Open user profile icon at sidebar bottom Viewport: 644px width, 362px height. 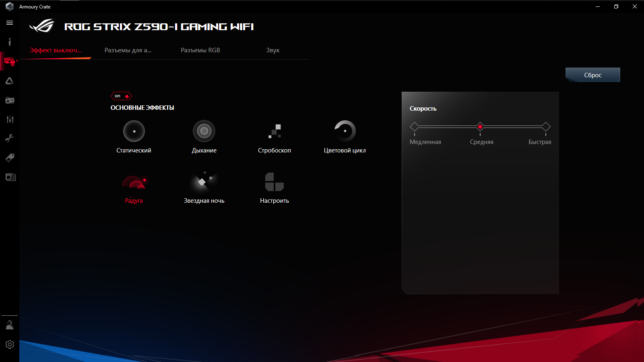pos(10,325)
